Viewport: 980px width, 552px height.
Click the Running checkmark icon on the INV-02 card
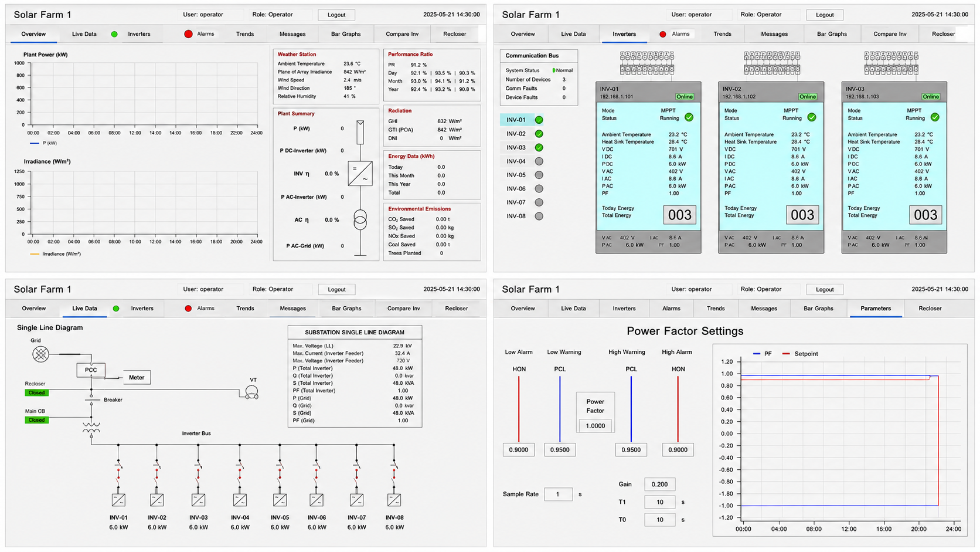tap(812, 117)
